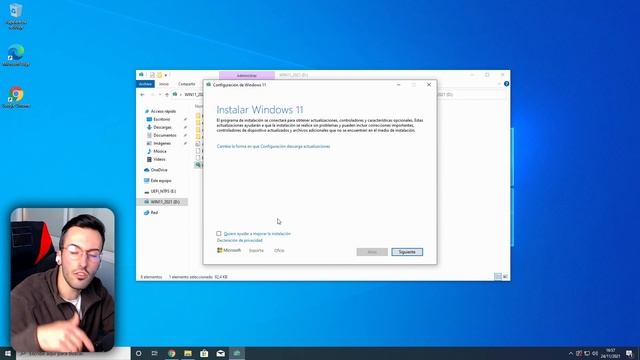Close the Windows 11 setup dialog
Image resolution: width=640 pixels, height=360 pixels.
(x=429, y=84)
